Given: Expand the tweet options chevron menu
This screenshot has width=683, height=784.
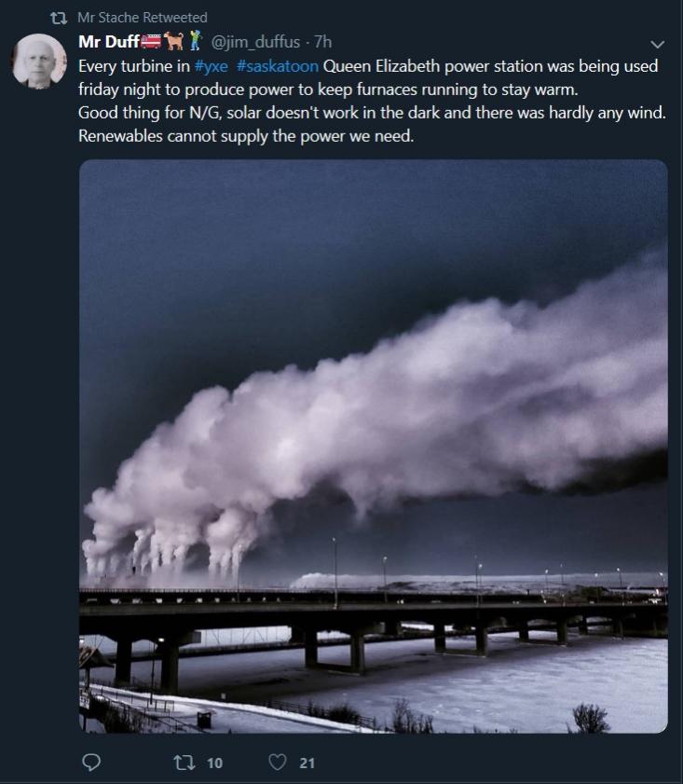Looking at the screenshot, I should click(x=657, y=44).
